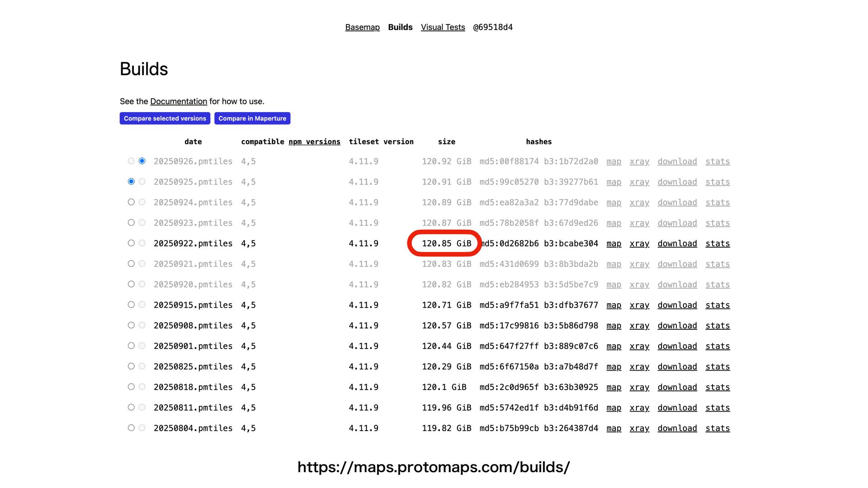View stats for 20250811.pmtiles
This screenshot has height=488, width=868.
(x=717, y=408)
